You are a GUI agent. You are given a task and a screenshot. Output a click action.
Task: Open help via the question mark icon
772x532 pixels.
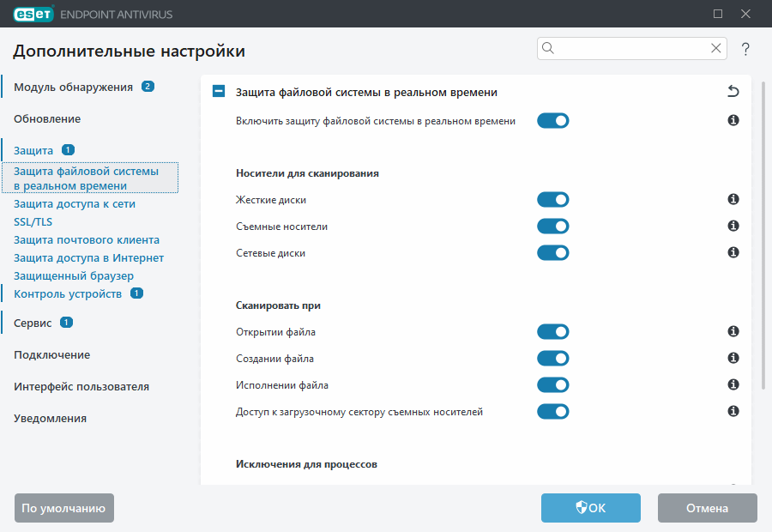tap(745, 48)
